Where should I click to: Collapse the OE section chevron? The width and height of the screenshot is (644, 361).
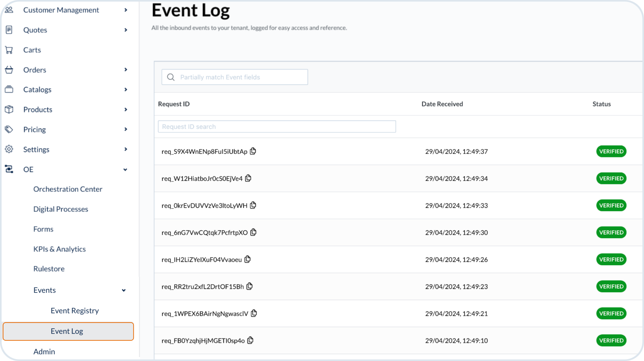[125, 169]
